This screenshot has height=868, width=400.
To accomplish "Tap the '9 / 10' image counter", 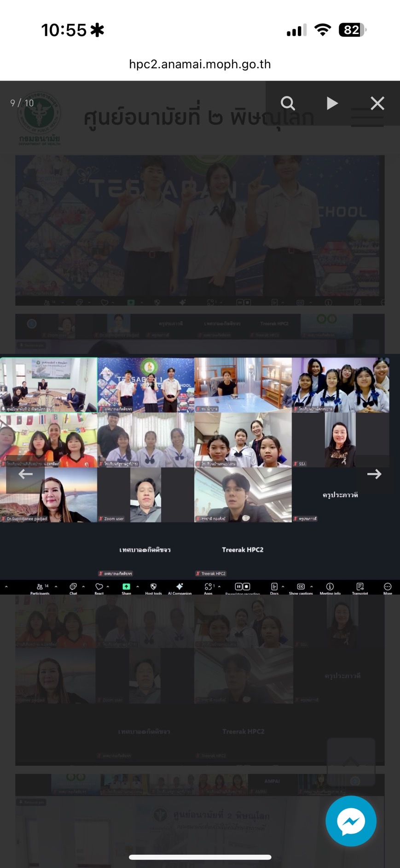I will pos(22,103).
